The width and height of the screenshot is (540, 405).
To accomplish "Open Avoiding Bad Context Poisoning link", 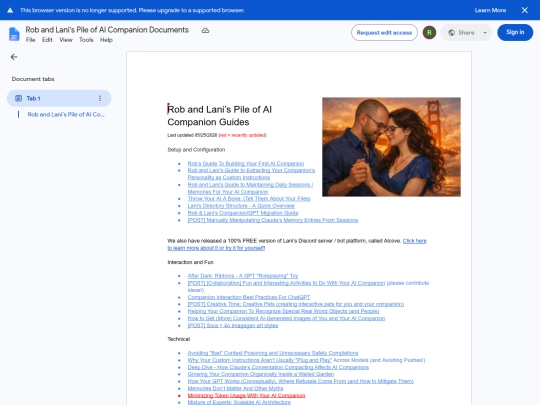I will [x=273, y=353].
